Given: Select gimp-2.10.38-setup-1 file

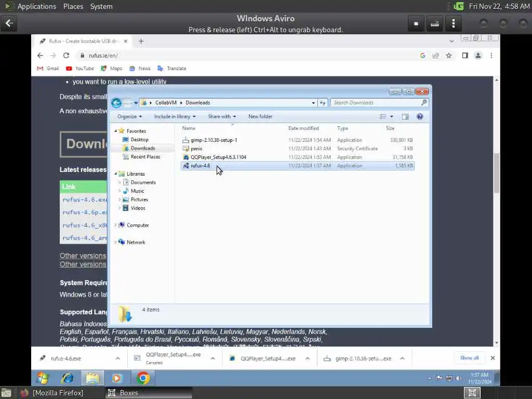Looking at the screenshot, I should 214,140.
